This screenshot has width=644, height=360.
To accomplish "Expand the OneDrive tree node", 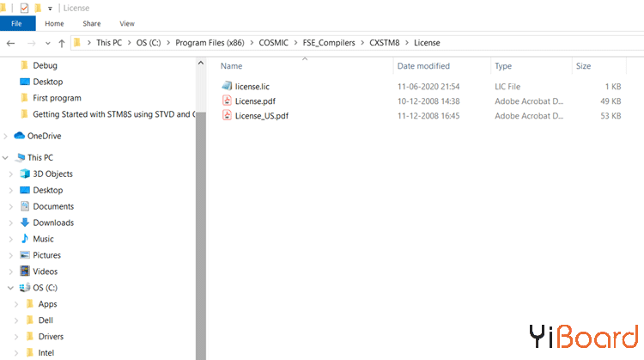I will pos(7,136).
